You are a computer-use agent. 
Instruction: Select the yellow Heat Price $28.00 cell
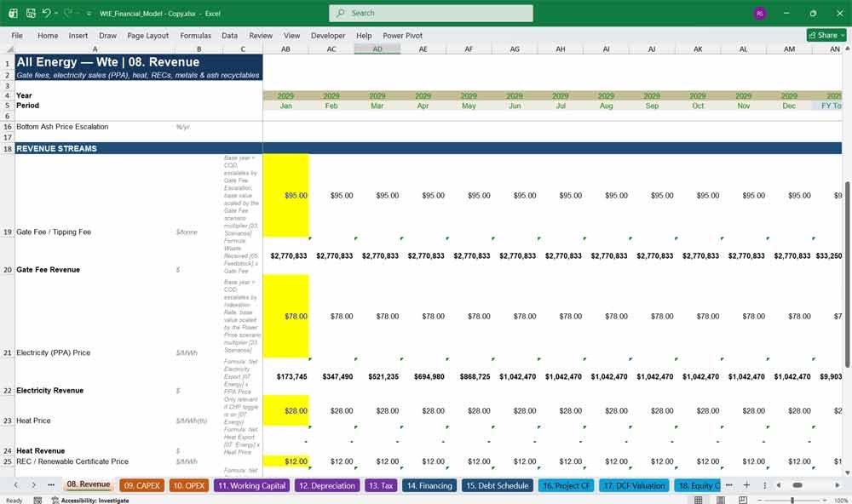click(x=285, y=410)
